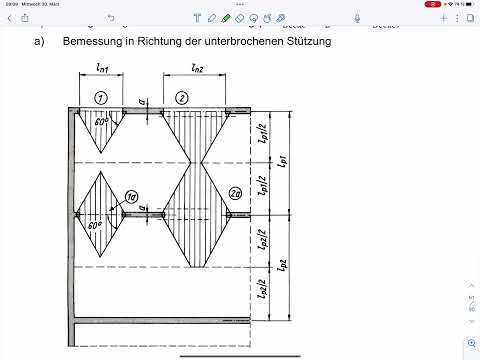
Task: Tap the circled 2a label
Action: click(235, 193)
